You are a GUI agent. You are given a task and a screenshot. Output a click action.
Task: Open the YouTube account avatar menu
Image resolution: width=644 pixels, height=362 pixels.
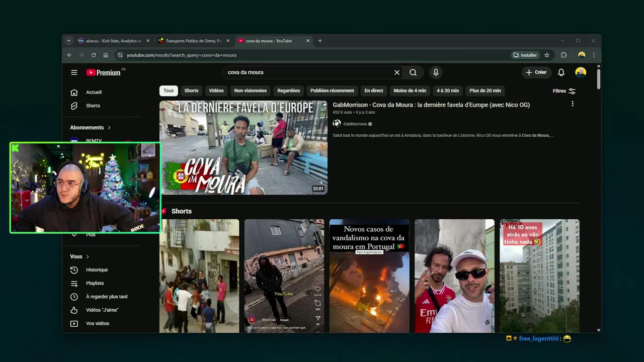581,72
